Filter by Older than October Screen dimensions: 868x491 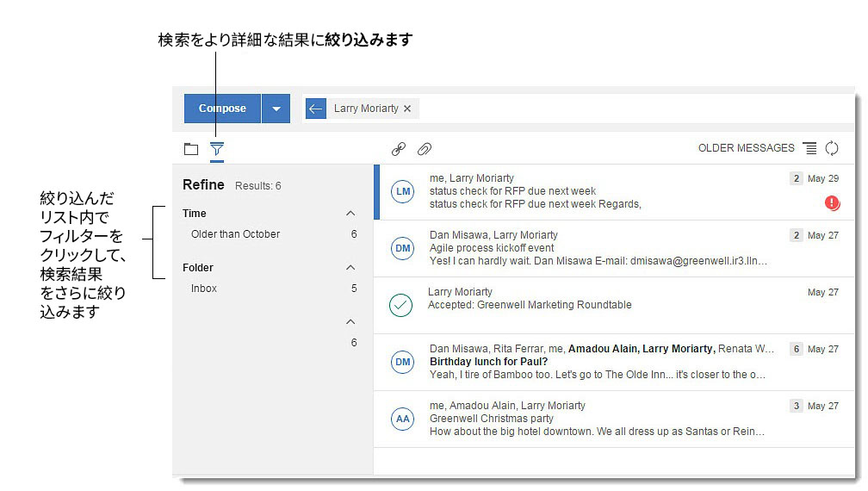[235, 234]
